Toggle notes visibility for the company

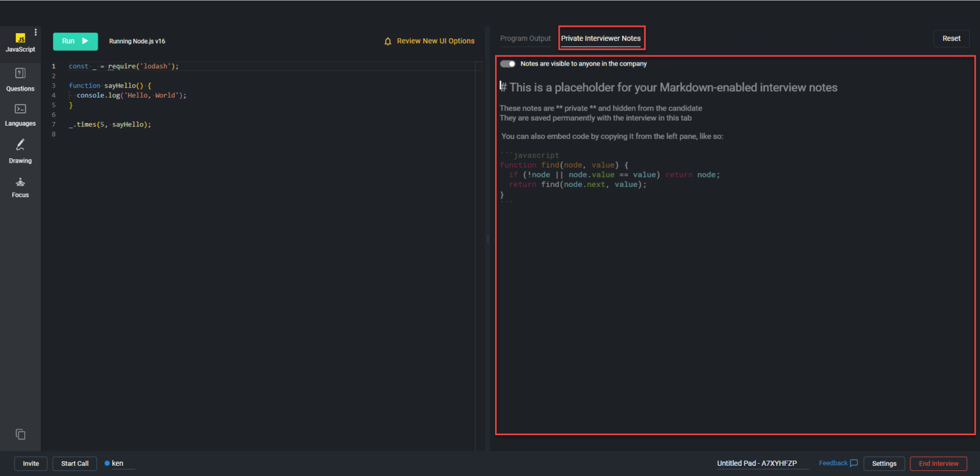[508, 63]
